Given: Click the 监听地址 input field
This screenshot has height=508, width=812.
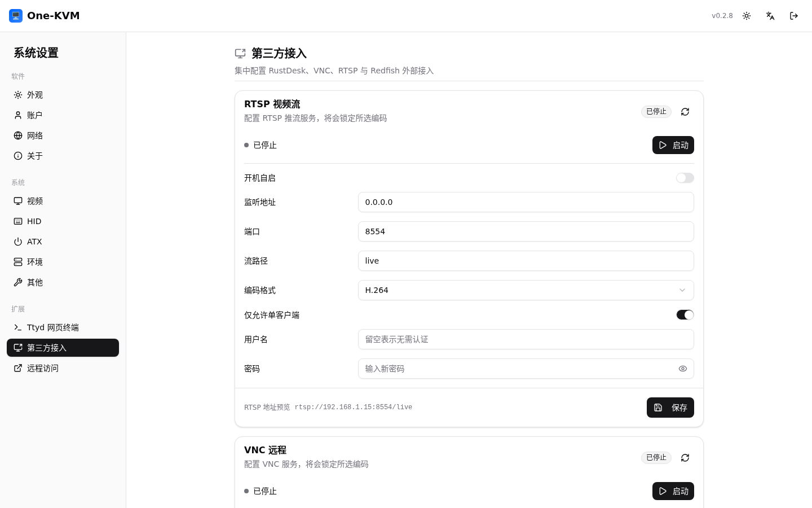Looking at the screenshot, I should point(526,202).
